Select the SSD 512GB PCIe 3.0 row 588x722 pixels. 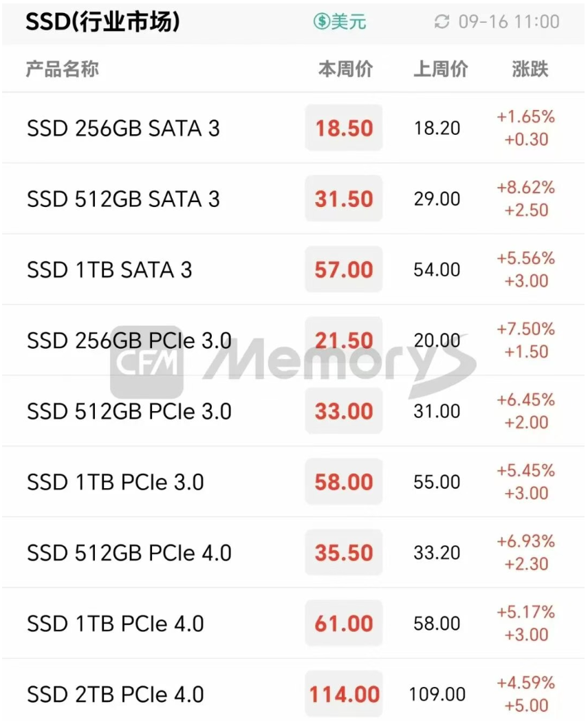129,412
